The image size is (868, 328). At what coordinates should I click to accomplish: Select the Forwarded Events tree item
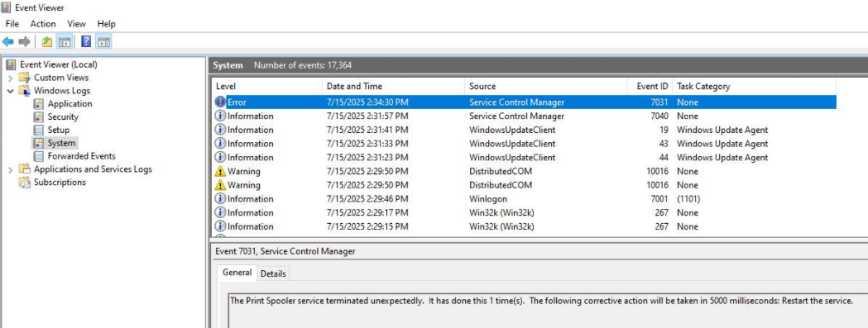tap(81, 156)
